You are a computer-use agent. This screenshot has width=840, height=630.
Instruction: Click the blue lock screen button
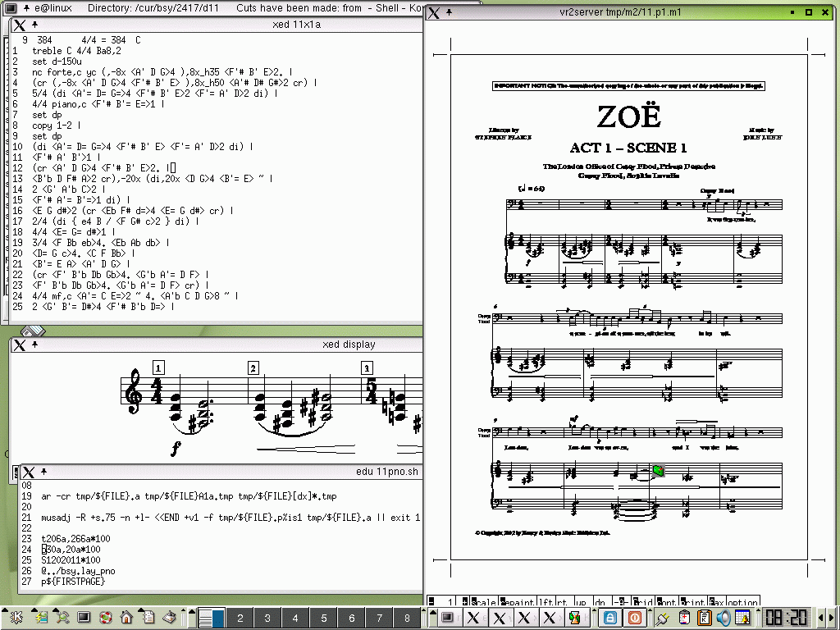pyautogui.click(x=610, y=618)
